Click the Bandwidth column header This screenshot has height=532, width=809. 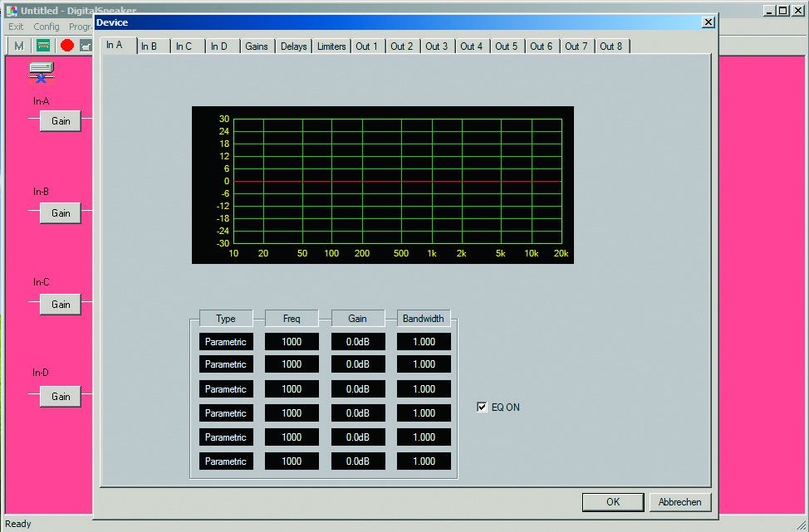tap(424, 319)
